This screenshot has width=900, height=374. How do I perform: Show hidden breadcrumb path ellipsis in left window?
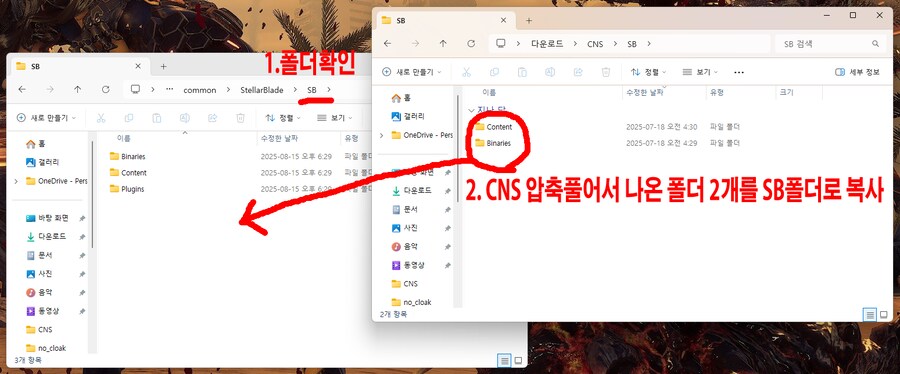click(x=169, y=89)
